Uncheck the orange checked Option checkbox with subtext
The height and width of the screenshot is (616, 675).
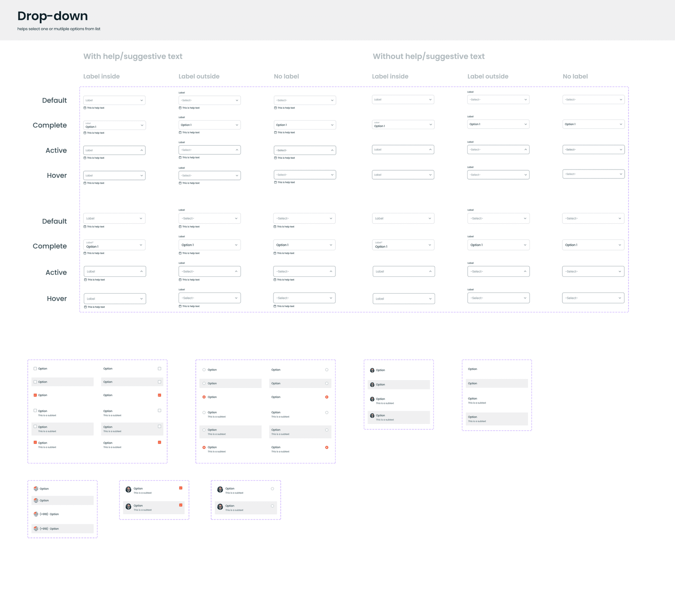(35, 442)
